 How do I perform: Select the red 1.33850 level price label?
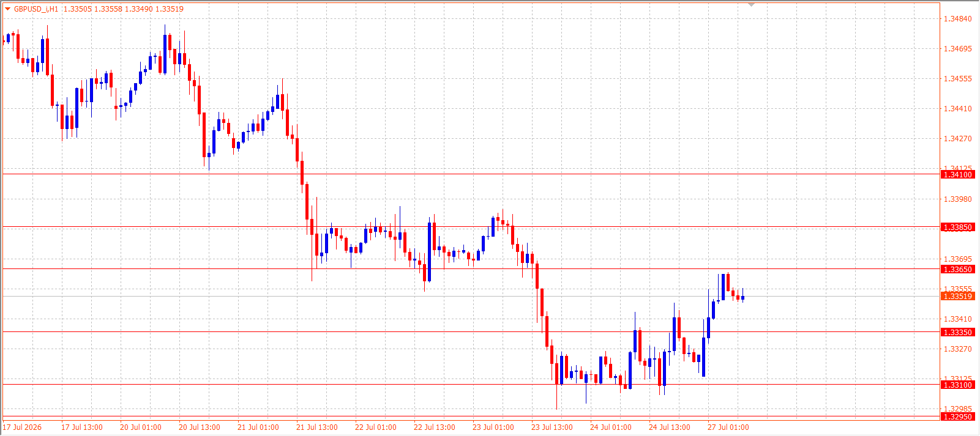click(957, 227)
